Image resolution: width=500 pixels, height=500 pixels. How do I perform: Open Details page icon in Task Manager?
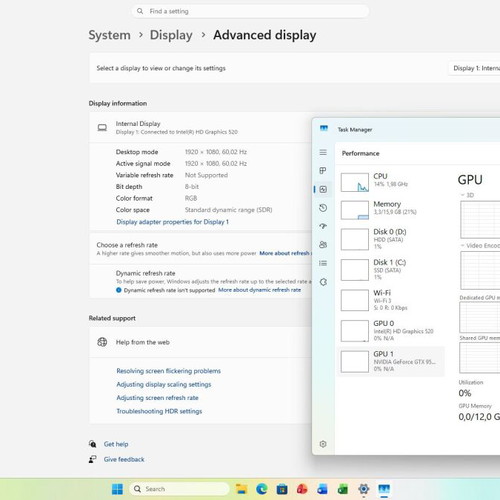[x=323, y=263]
